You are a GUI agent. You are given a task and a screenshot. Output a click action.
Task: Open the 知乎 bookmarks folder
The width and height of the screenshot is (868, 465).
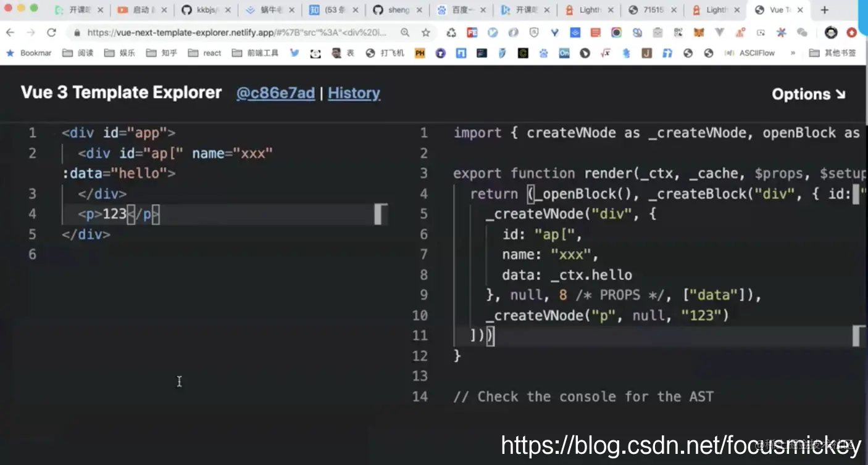(x=162, y=53)
